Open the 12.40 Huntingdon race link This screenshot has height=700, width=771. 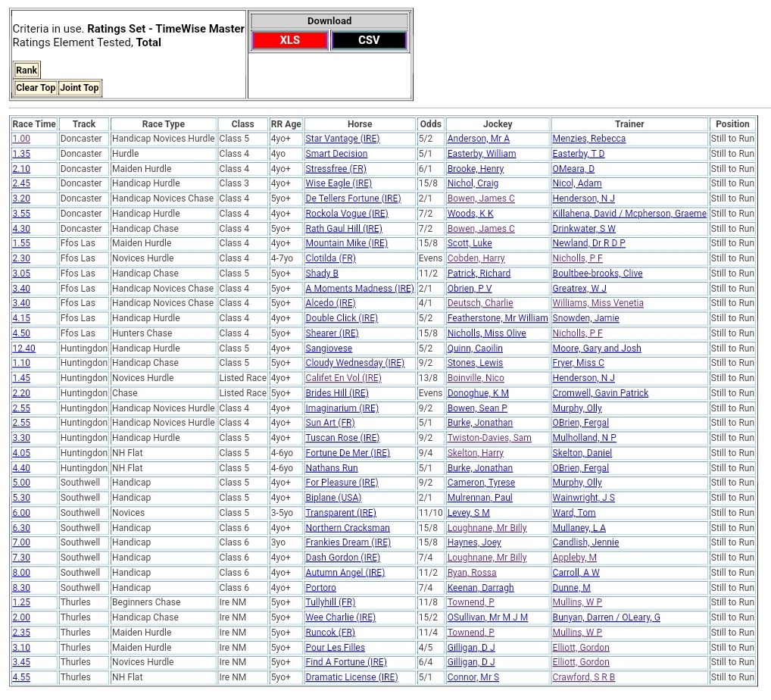[x=23, y=348]
